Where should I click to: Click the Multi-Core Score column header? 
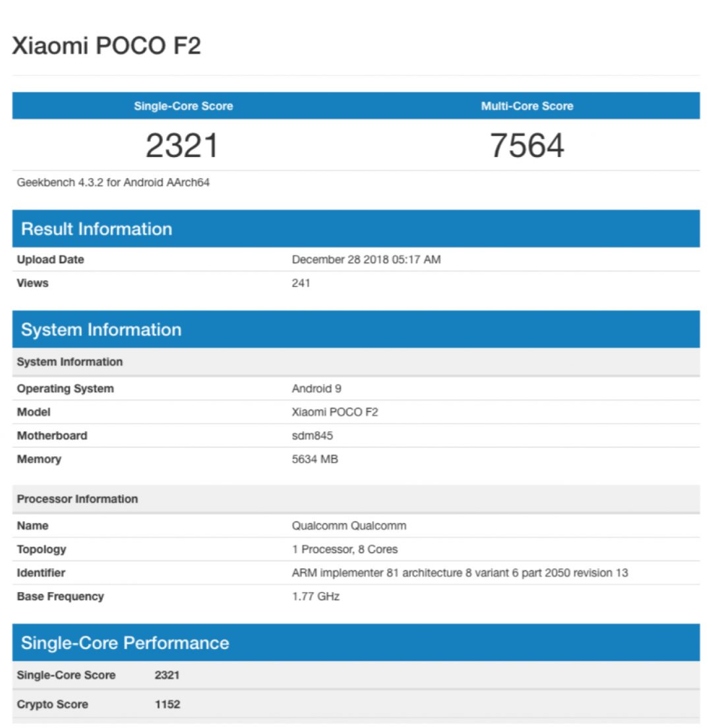527,106
